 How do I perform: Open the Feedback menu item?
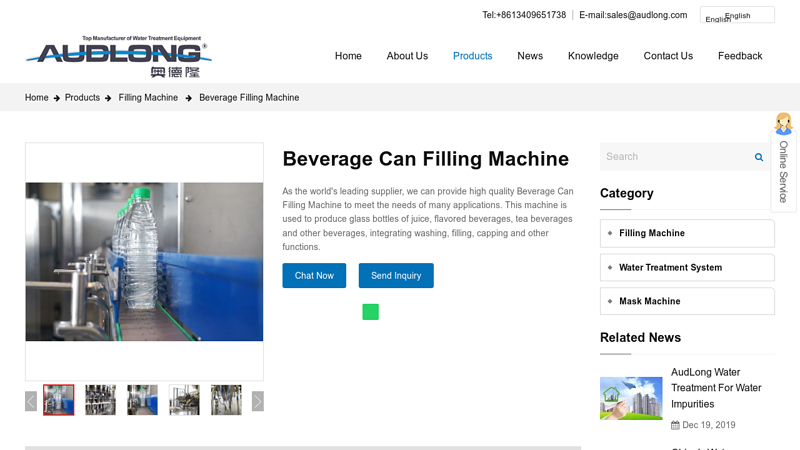(740, 56)
